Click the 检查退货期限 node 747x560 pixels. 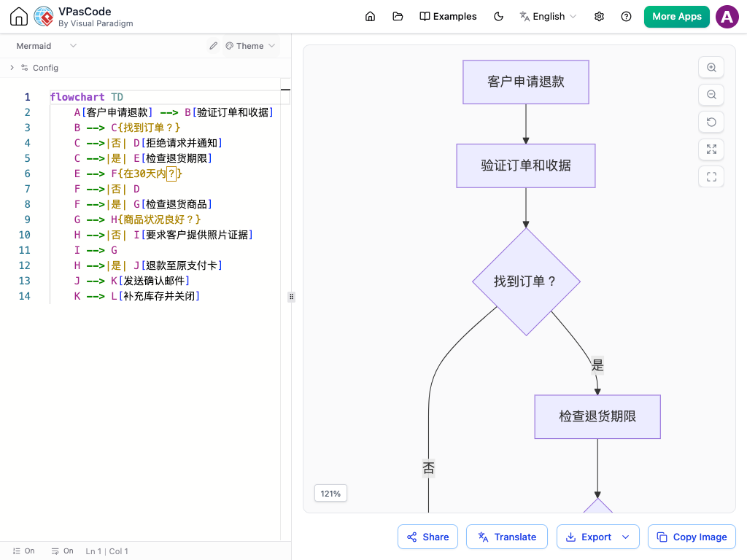point(597,416)
